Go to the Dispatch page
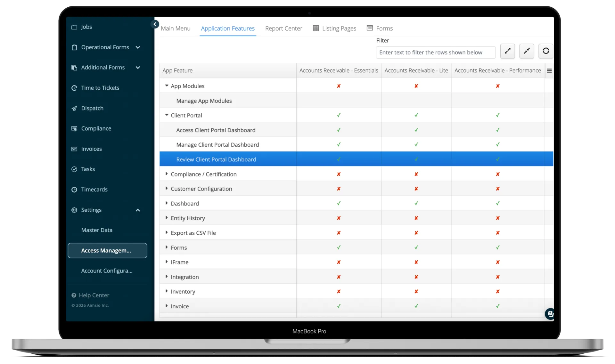Screen dimensions: 615x364 coord(92,108)
